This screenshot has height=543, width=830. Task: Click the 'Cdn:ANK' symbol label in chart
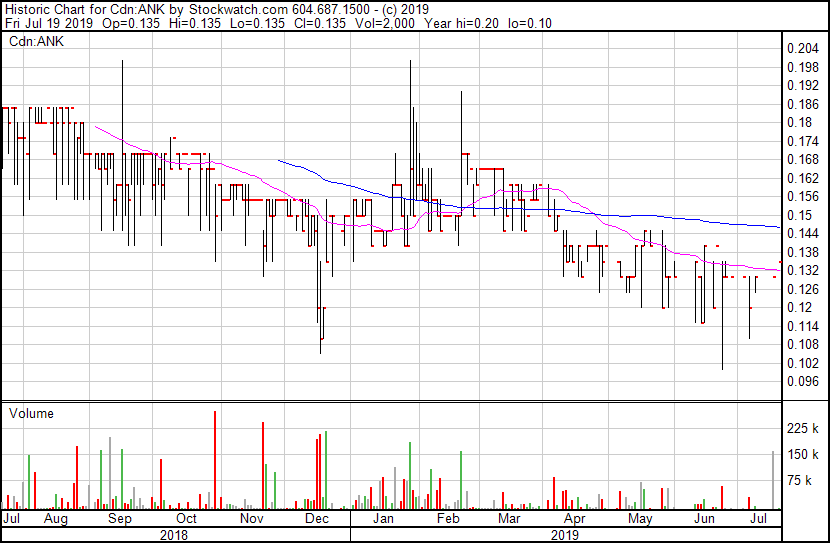coord(36,41)
